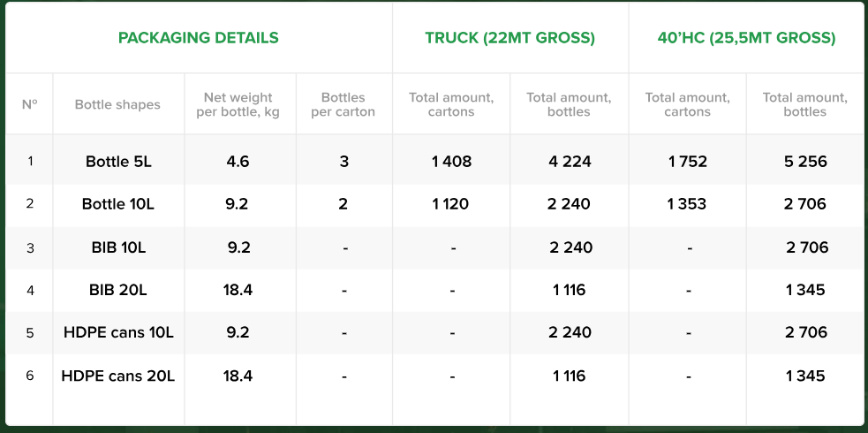Click the 40'HC (25,5MT GROSS) header
Viewport: 868px width, 433px height.
[746, 38]
